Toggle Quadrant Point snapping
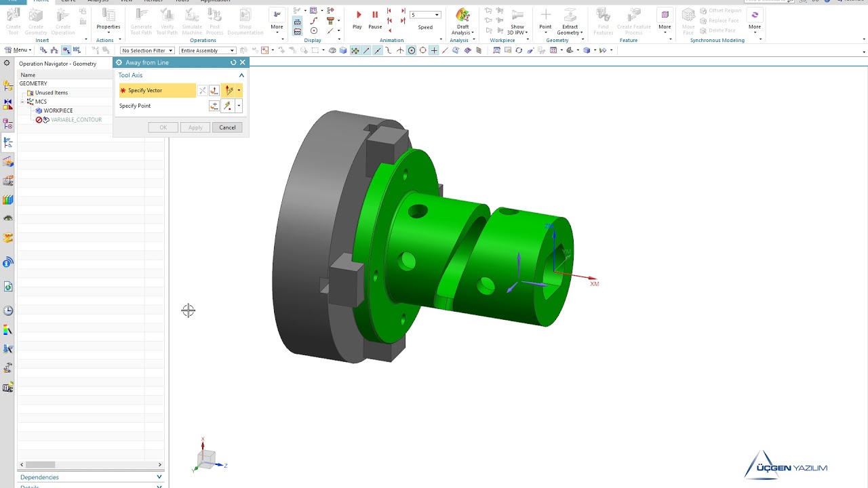 pos(423,50)
